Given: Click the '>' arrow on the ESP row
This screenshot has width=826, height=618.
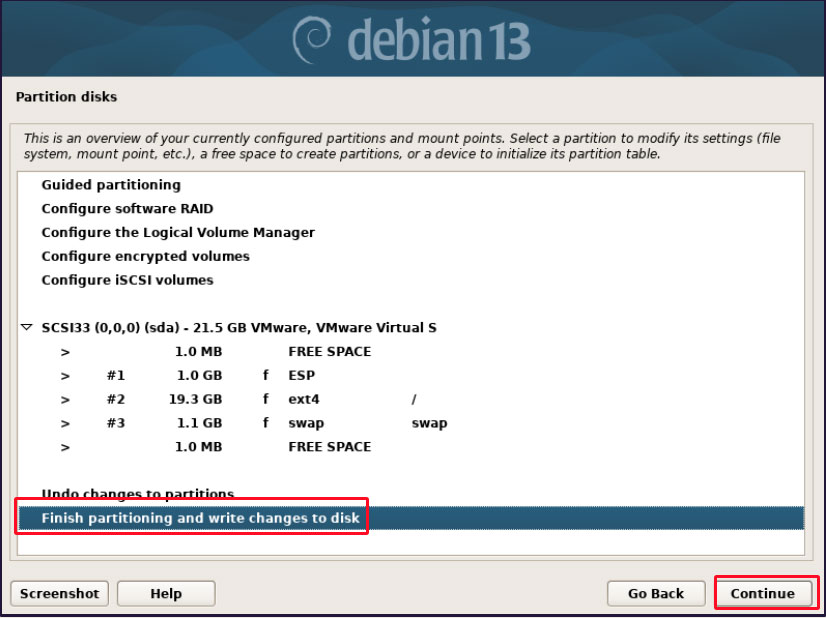Looking at the screenshot, I should click(65, 376).
